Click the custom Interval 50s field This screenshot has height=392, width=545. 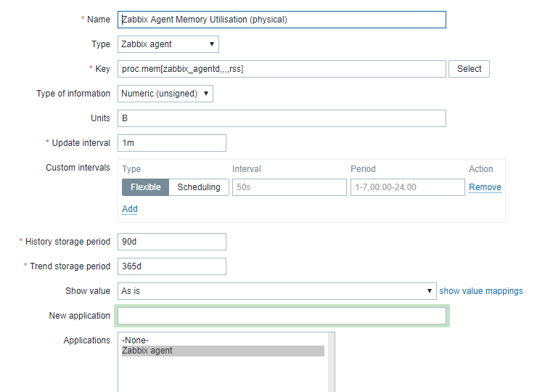(x=290, y=187)
